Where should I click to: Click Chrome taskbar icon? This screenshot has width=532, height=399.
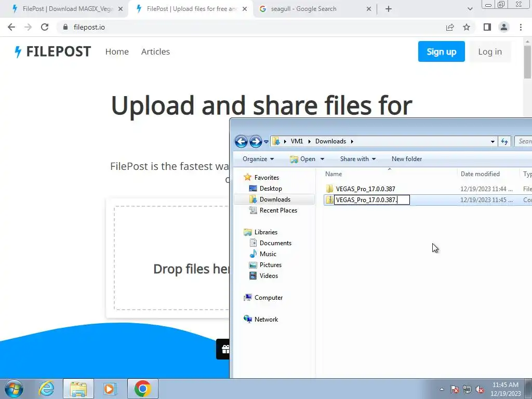[143, 389]
